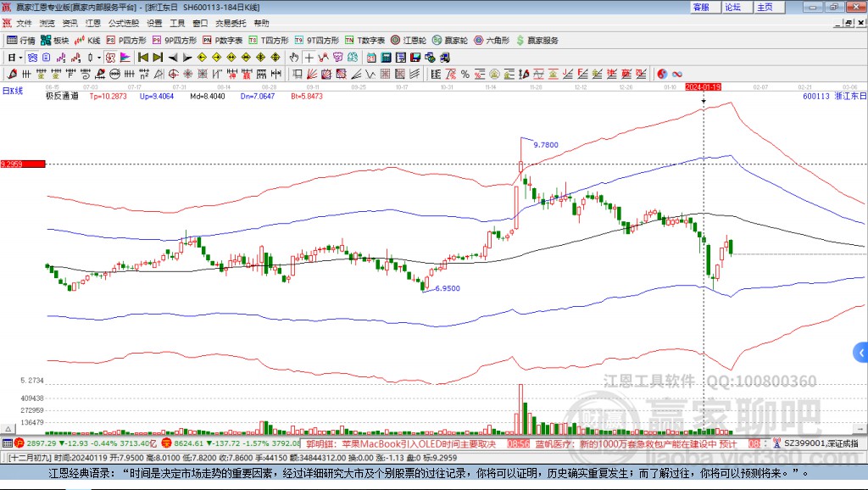Open the 公式选股 menu
The image size is (868, 490).
[x=124, y=23]
